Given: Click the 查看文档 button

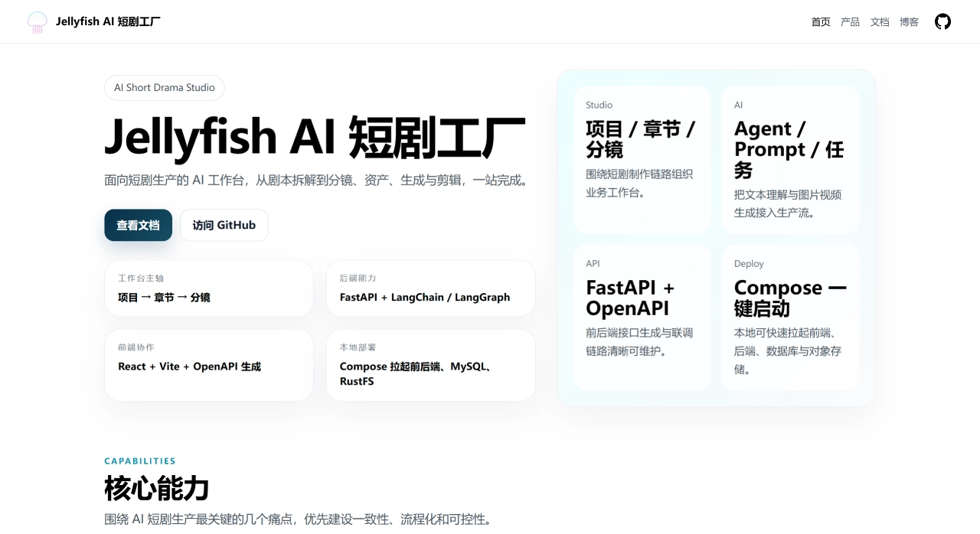Looking at the screenshot, I should click(x=139, y=225).
